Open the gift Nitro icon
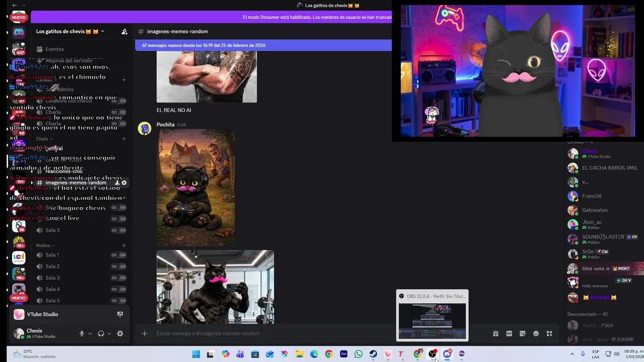Screen dimensions: 644x362 click(496, 333)
